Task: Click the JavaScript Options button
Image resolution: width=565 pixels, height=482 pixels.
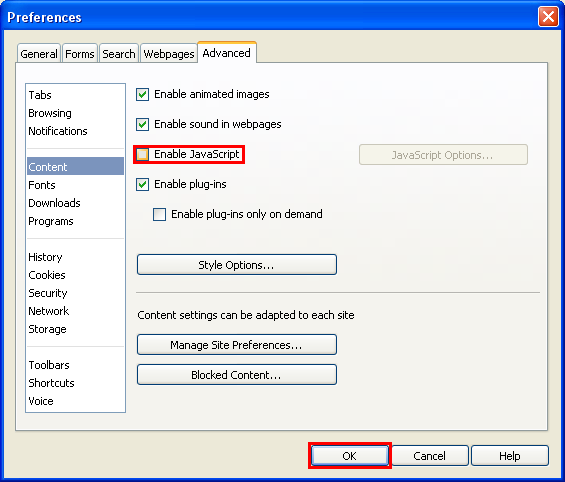Action: pos(443,155)
